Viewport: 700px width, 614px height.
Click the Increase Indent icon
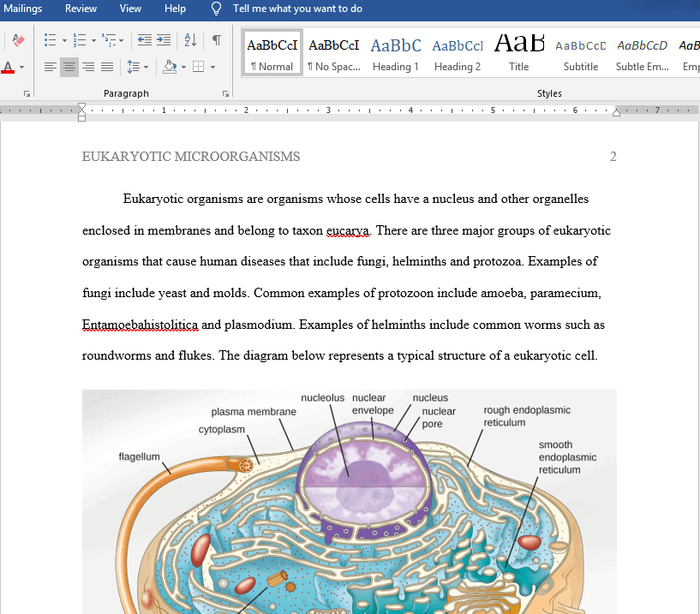(162, 39)
